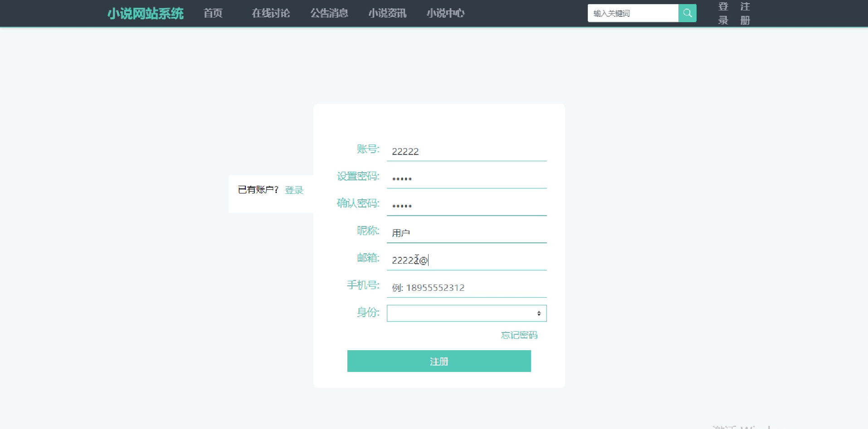Image resolution: width=868 pixels, height=429 pixels.
Task: Open the 身份 identity dropdown
Action: coord(467,313)
